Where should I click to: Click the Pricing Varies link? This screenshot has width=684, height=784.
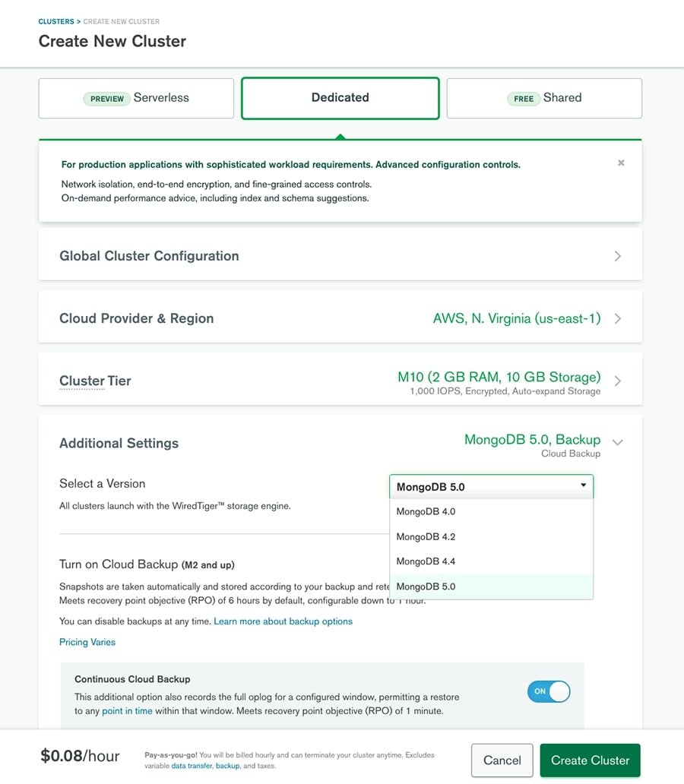87,642
